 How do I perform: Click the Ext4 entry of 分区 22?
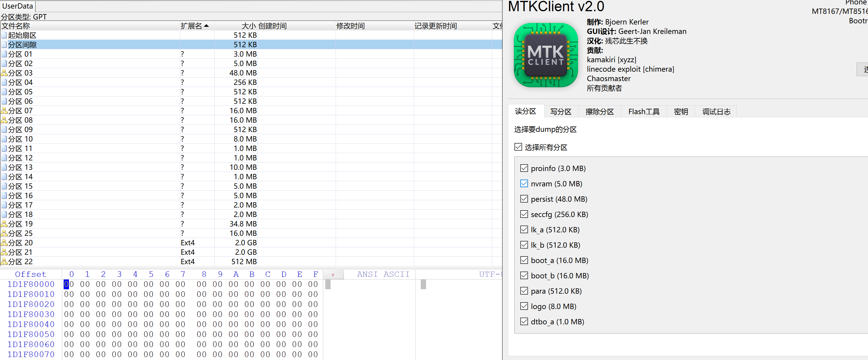(x=188, y=262)
